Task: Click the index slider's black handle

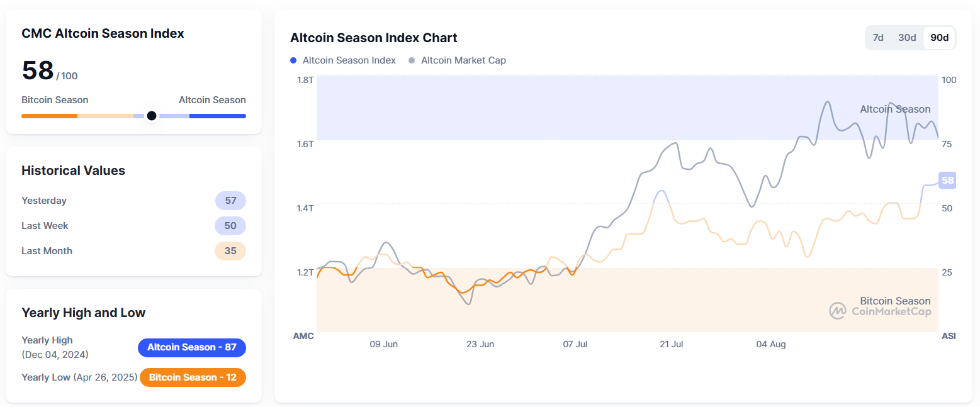Action: (x=151, y=116)
